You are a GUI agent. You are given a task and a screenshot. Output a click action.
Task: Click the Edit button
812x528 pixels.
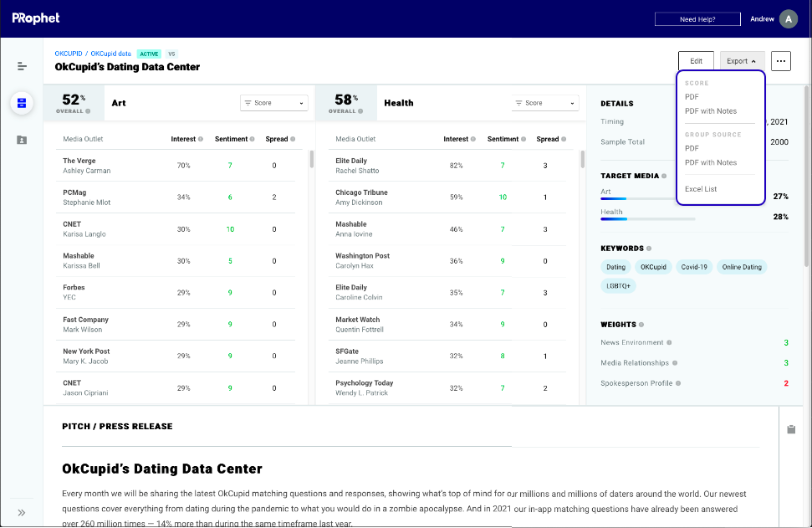(x=696, y=61)
